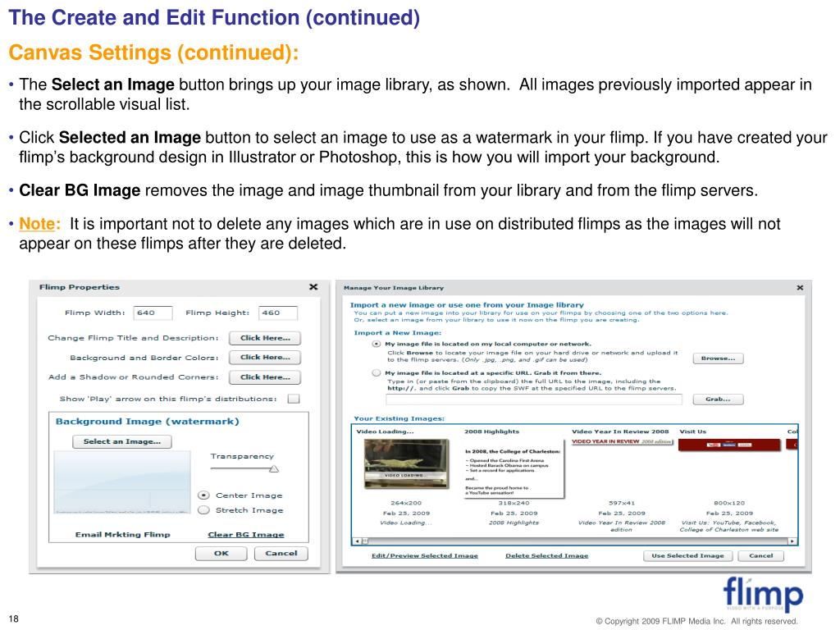Open Change Flimp Title and Description Click Here

pos(265,338)
